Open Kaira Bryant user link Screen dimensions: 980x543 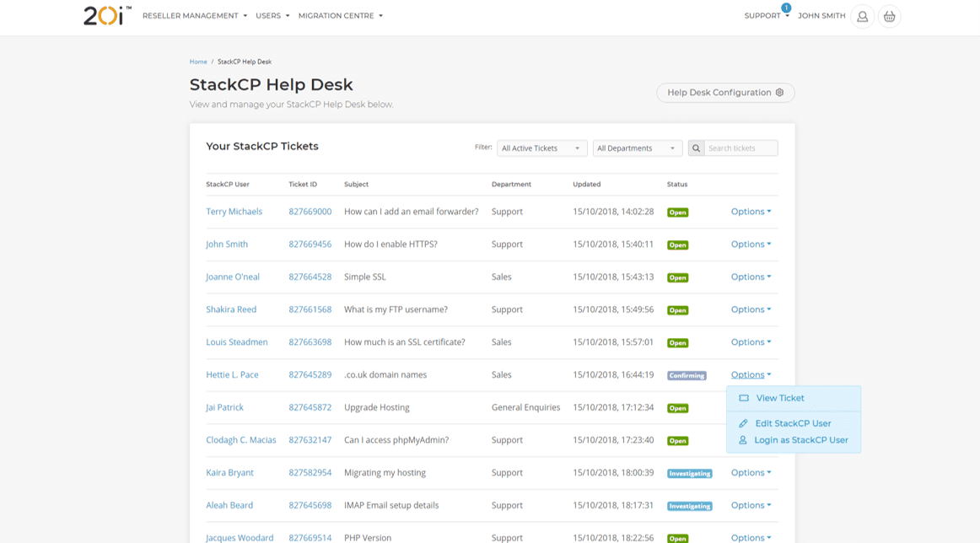230,472
